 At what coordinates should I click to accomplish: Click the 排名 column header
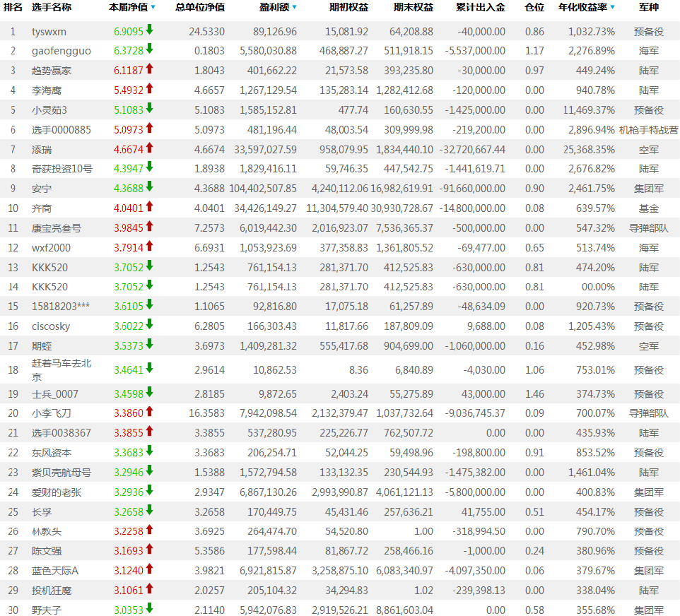tap(13, 7)
